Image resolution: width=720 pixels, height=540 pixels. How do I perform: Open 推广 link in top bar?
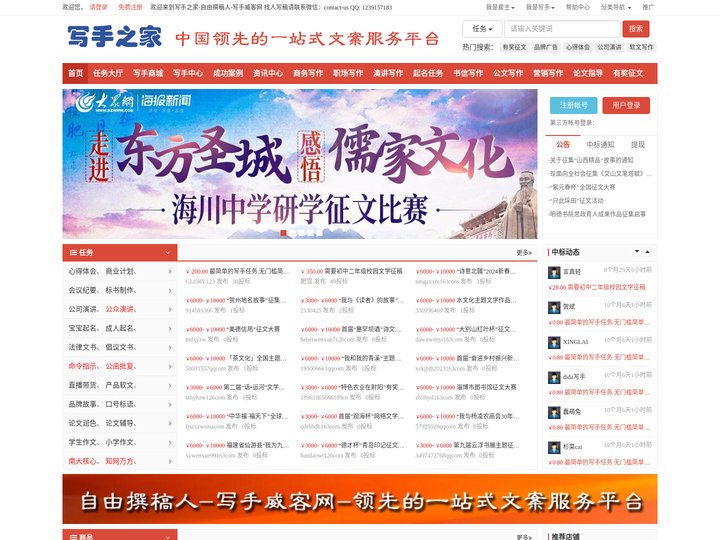click(x=648, y=7)
